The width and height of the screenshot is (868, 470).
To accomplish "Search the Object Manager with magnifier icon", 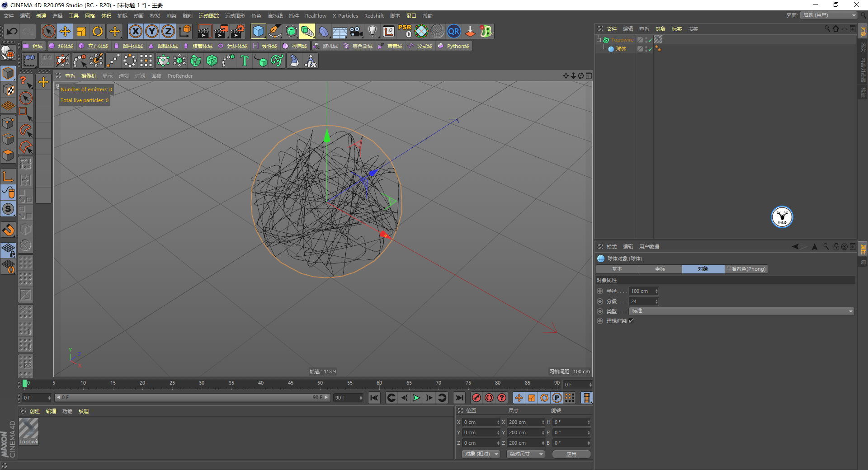I will click(x=827, y=28).
